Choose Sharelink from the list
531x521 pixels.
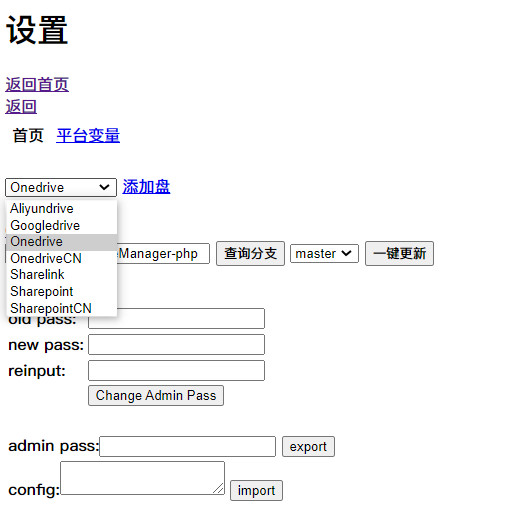(62, 275)
